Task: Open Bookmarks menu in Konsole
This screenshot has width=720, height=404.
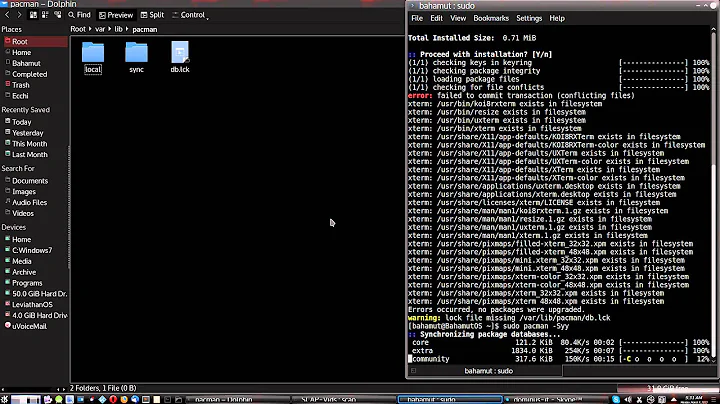Action: coord(491,18)
